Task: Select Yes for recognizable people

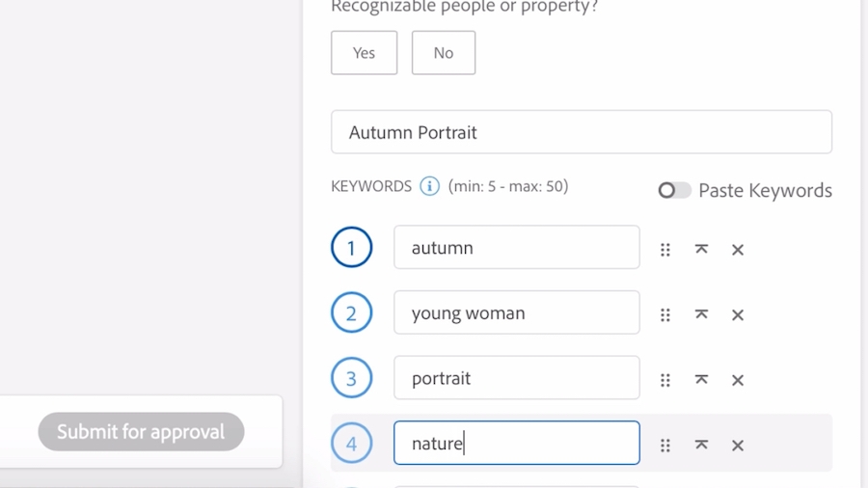Action: point(364,53)
